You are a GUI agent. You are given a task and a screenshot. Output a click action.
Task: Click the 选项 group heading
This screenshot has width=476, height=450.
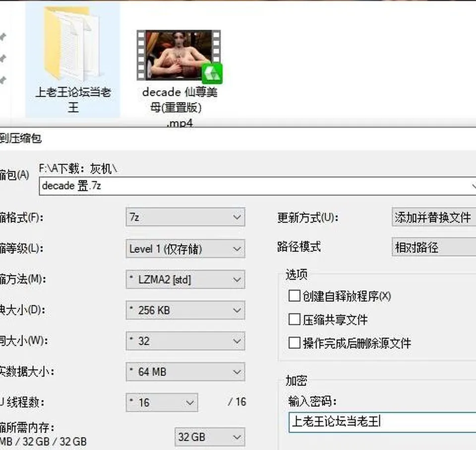[x=297, y=274]
